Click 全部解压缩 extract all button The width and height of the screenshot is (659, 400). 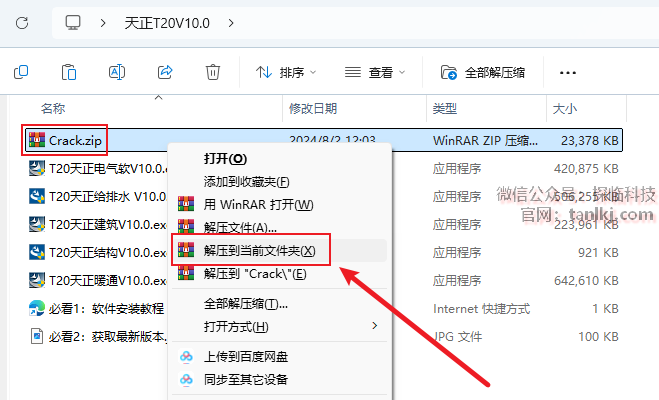pyautogui.click(x=483, y=73)
